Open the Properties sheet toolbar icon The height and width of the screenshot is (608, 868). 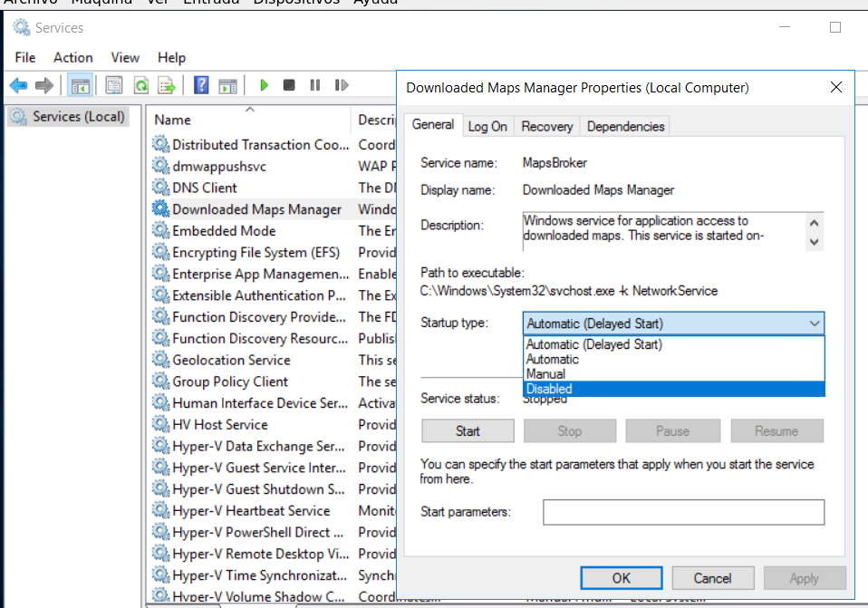coord(114,85)
